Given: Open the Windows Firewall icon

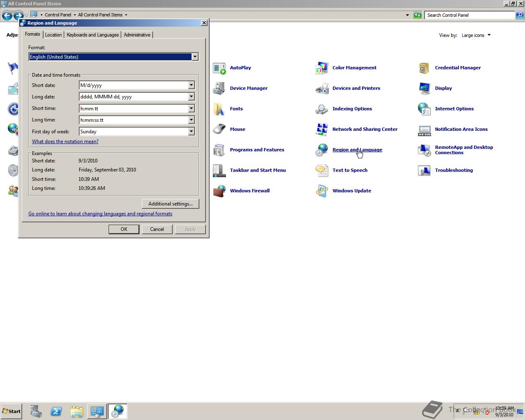Looking at the screenshot, I should [x=219, y=191].
